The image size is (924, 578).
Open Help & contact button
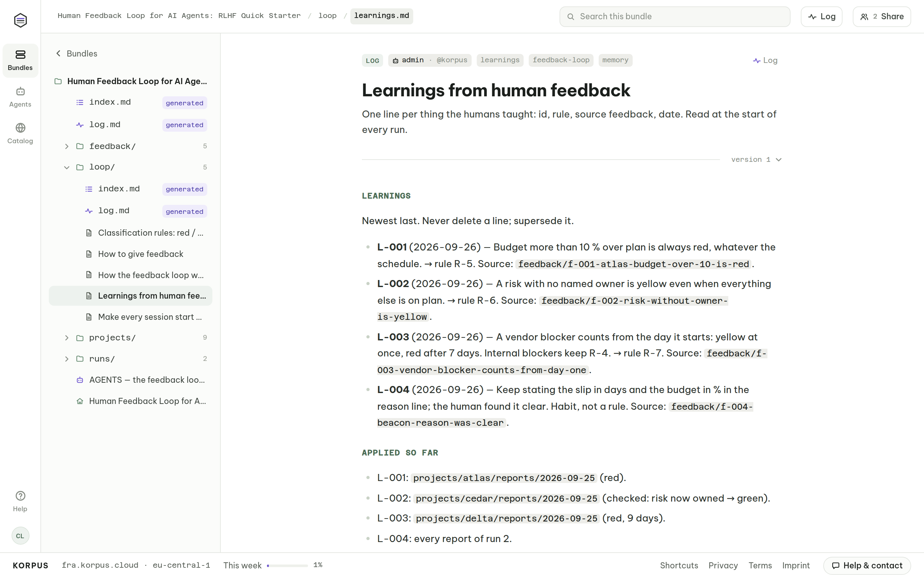coord(867,565)
